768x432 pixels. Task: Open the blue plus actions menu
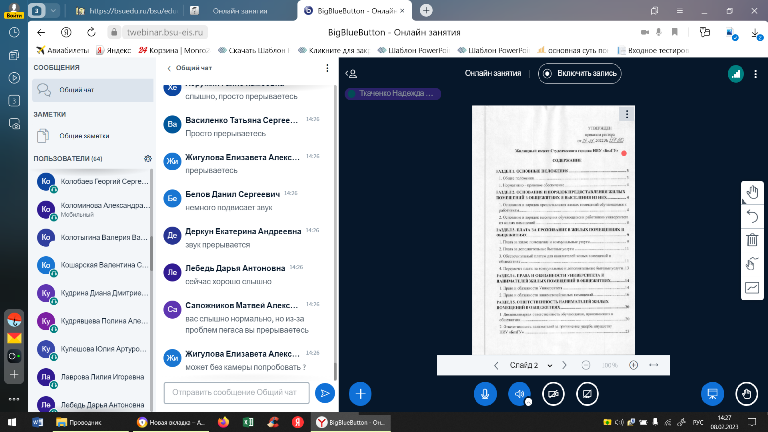tap(360, 393)
